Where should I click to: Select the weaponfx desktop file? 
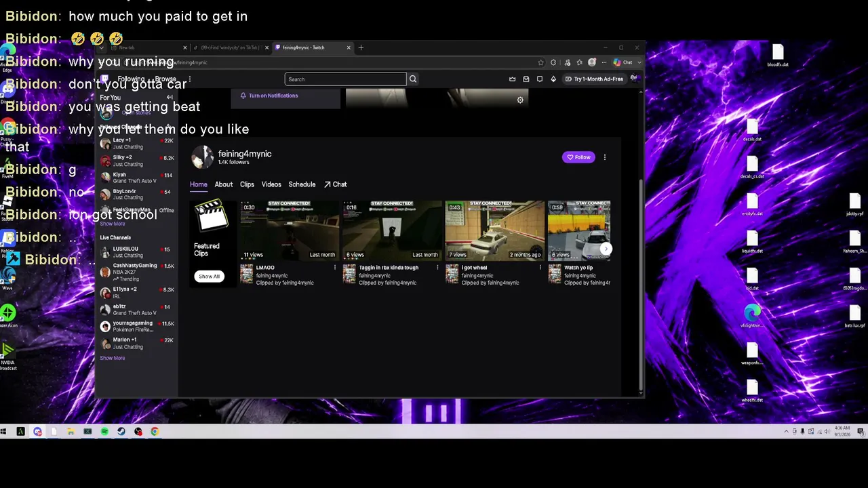[x=752, y=354]
